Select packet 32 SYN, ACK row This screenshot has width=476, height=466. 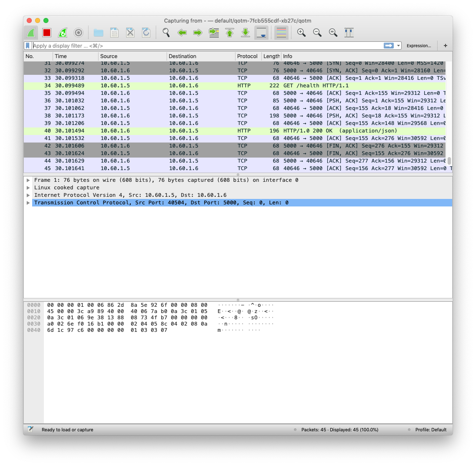[x=235, y=71]
